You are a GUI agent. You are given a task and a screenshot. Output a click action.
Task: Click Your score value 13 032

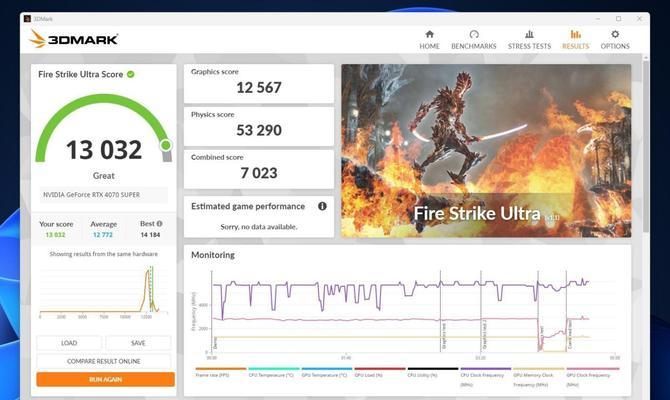tap(56, 235)
